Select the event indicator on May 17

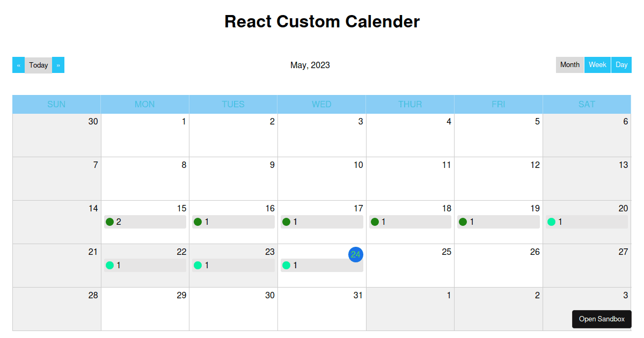coord(287,222)
